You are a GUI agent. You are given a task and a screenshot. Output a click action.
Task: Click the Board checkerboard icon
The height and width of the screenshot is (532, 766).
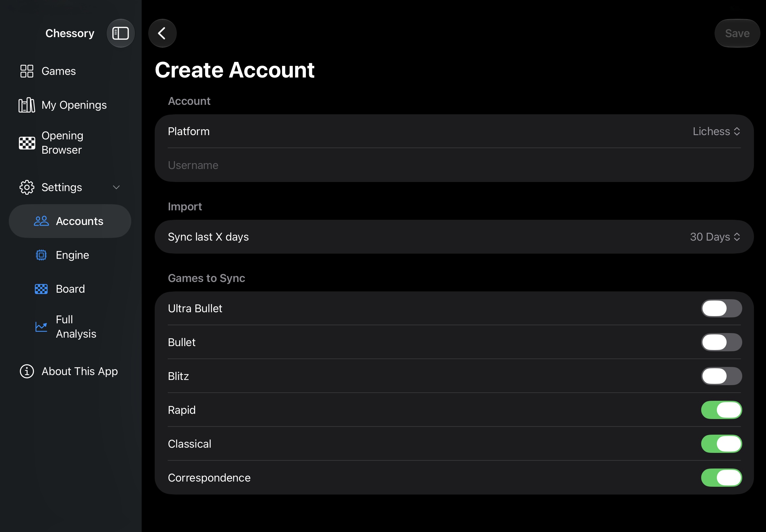click(41, 289)
